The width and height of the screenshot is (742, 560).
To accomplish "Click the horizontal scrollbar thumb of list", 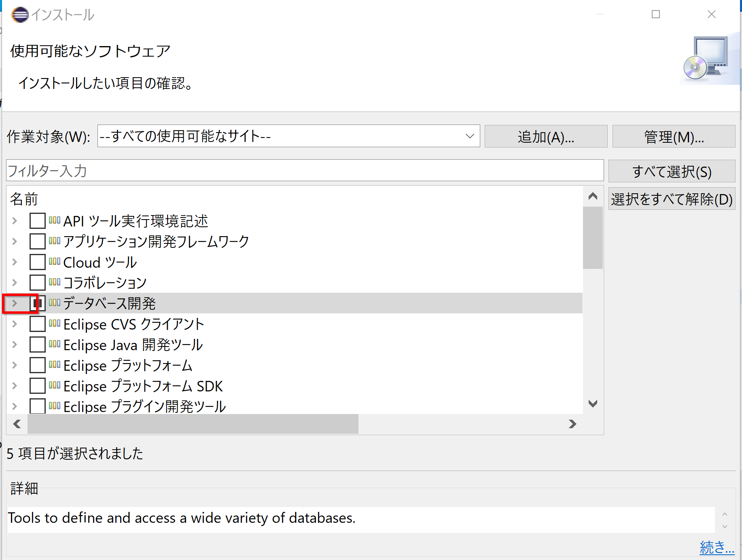I will [x=193, y=424].
